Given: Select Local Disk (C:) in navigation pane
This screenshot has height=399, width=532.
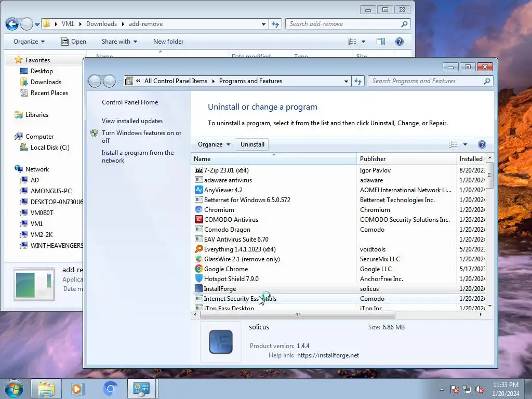Looking at the screenshot, I should pos(49,147).
